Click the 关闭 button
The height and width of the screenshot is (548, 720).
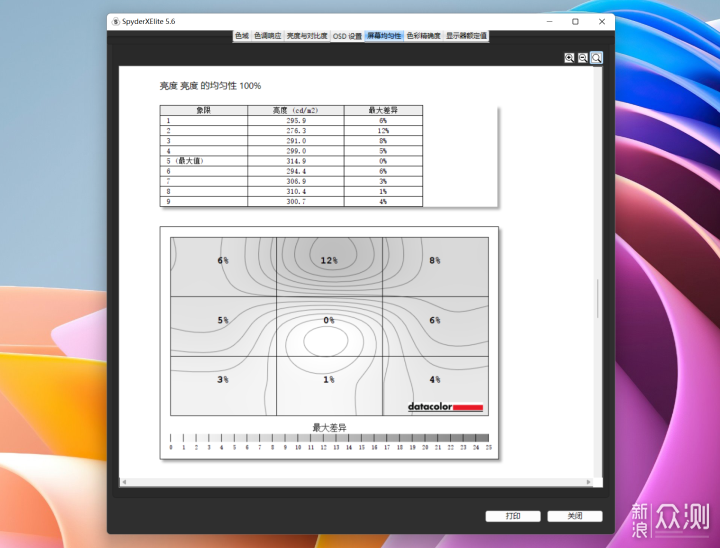(x=575, y=516)
